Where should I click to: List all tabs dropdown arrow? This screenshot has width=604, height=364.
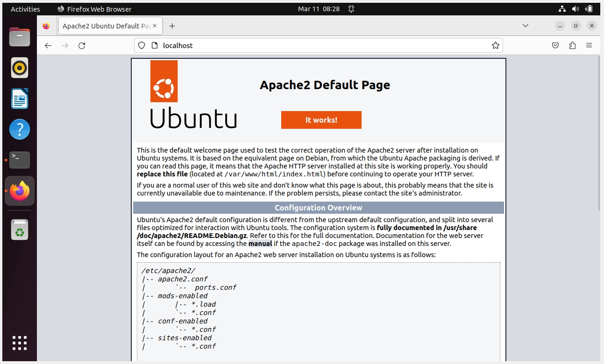(x=526, y=26)
